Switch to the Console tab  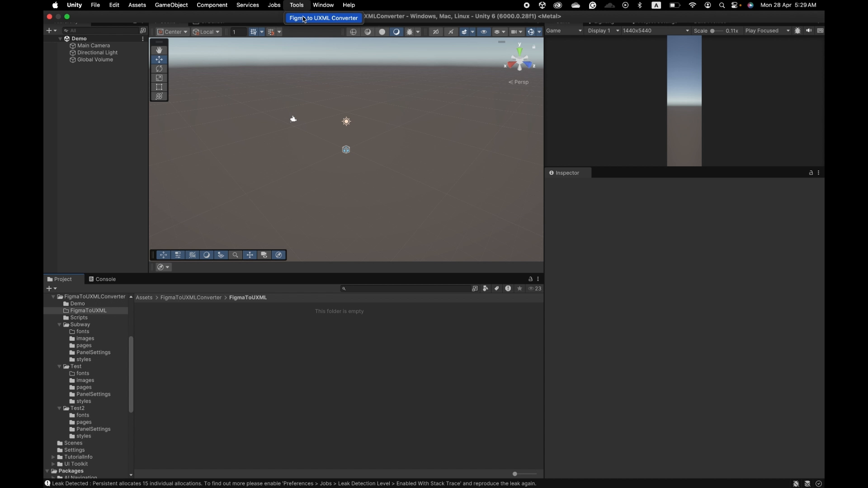point(103,279)
